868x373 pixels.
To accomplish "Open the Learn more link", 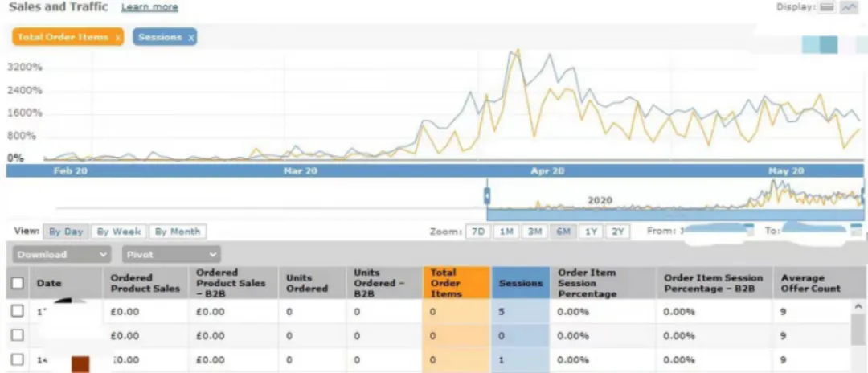I will (150, 7).
